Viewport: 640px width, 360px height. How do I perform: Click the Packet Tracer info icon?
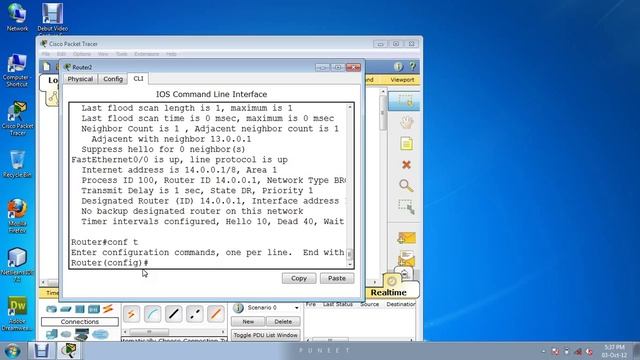[x=398, y=67]
